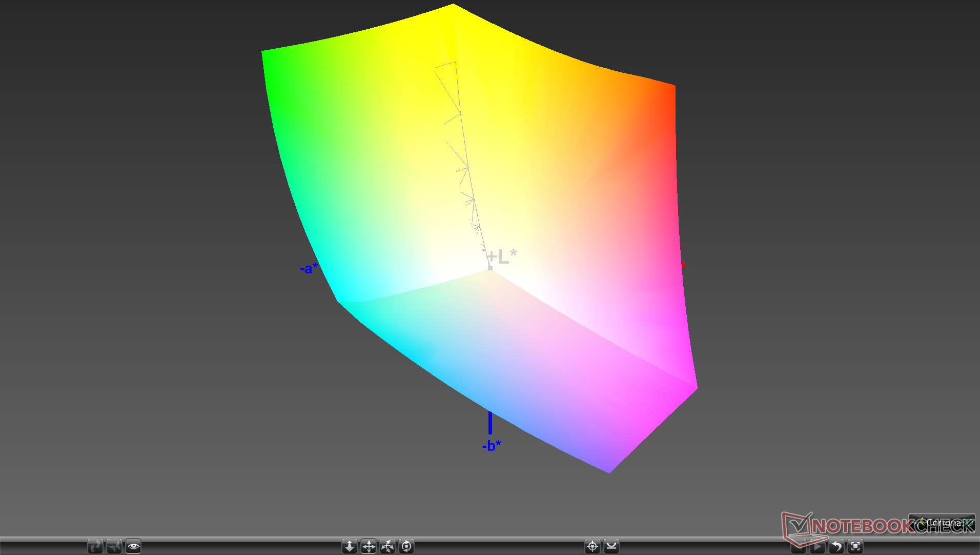This screenshot has width=980, height=555.
Task: Click the blue -b* axis line
Action: [x=490, y=423]
